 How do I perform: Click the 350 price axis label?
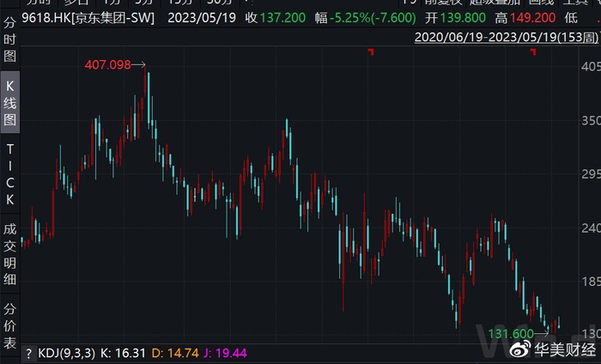click(x=591, y=121)
